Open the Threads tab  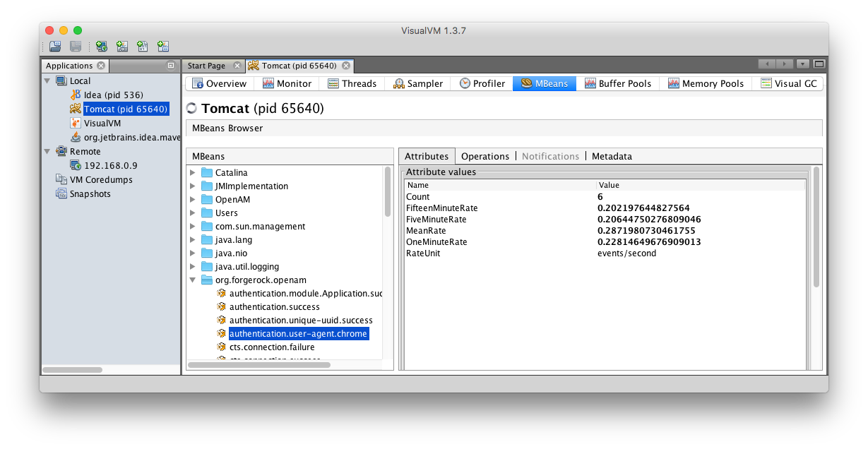tap(352, 83)
